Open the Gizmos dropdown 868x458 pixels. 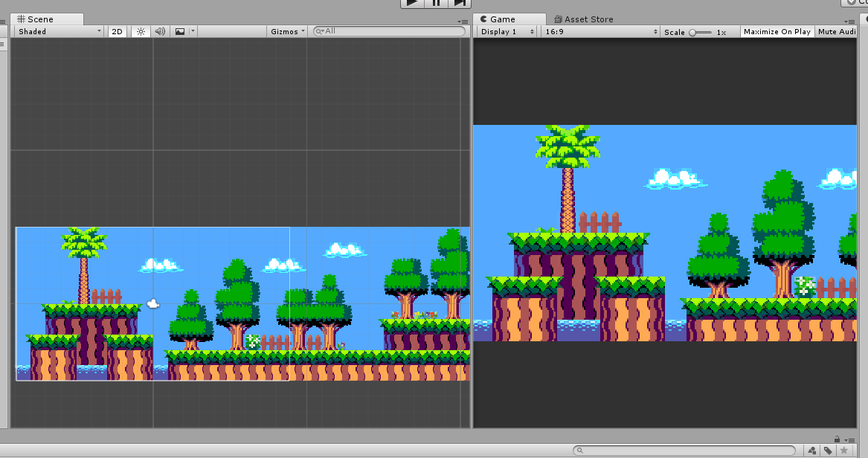click(287, 31)
